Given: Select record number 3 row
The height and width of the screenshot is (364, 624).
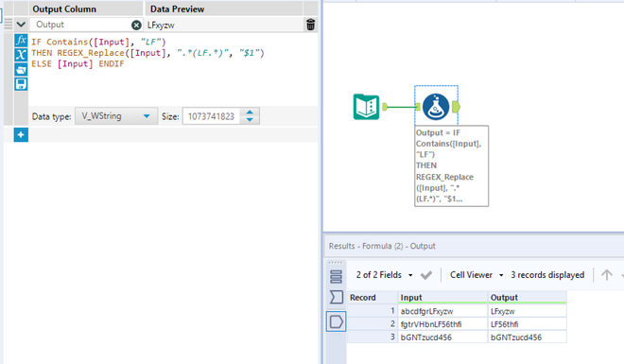Looking at the screenshot, I should (373, 338).
